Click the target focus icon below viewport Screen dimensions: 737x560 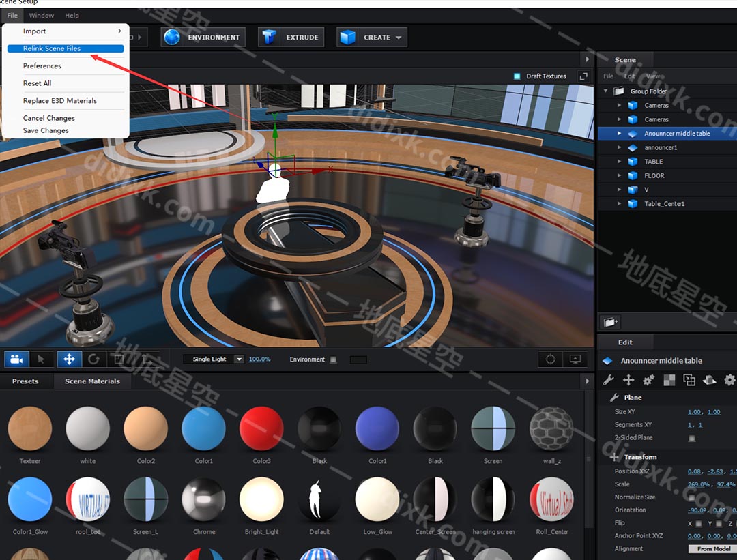551,359
